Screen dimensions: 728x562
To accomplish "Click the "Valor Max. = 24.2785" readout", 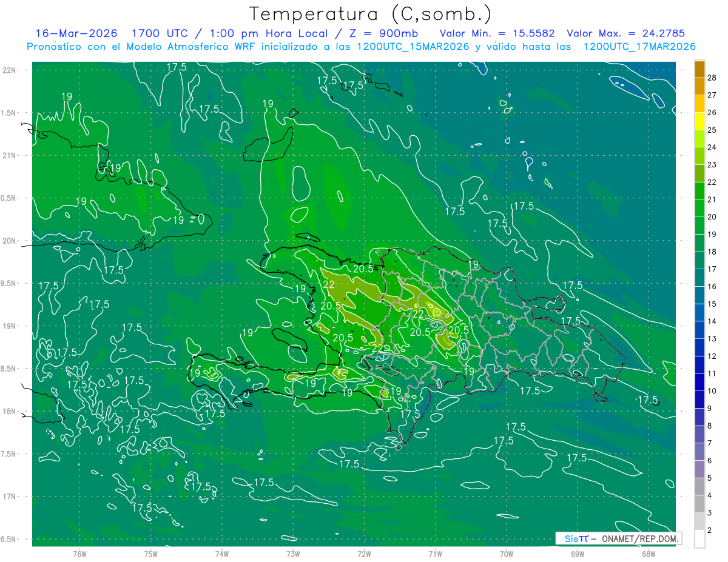I will pos(625,33).
